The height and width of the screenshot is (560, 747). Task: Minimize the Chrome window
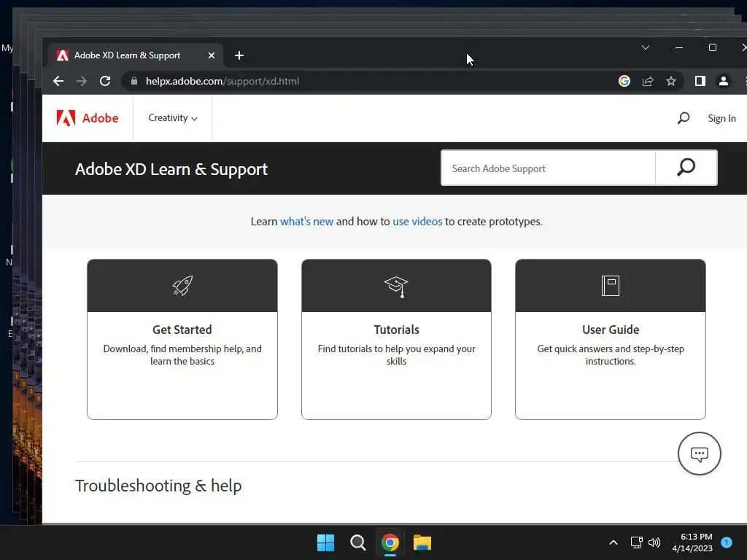pos(679,47)
